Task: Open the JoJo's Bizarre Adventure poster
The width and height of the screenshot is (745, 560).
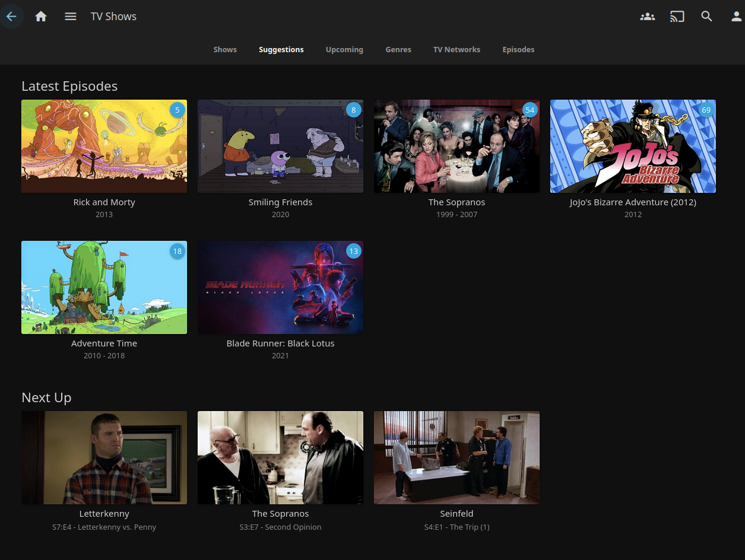Action: coord(633,146)
